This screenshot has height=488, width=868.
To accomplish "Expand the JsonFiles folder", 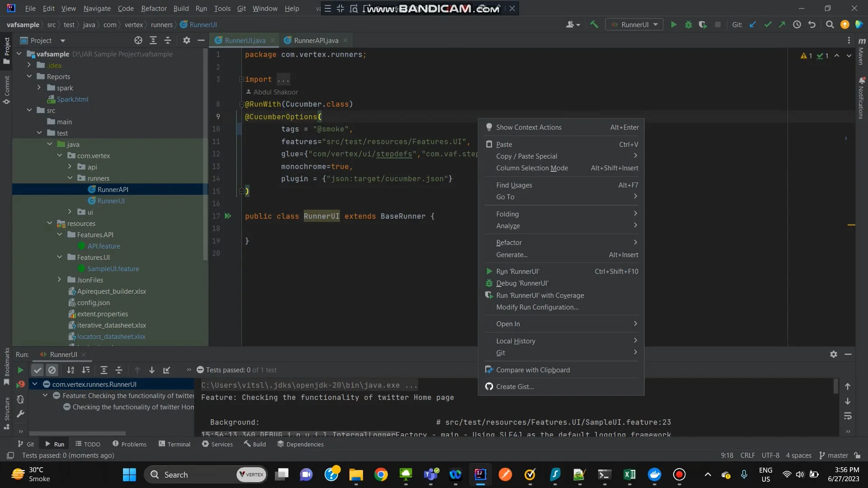I will [59, 280].
